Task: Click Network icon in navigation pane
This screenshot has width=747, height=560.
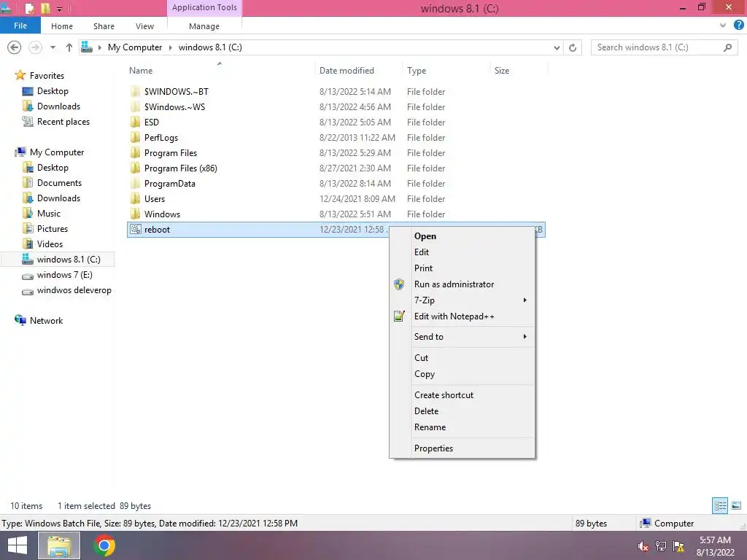Action: point(20,321)
